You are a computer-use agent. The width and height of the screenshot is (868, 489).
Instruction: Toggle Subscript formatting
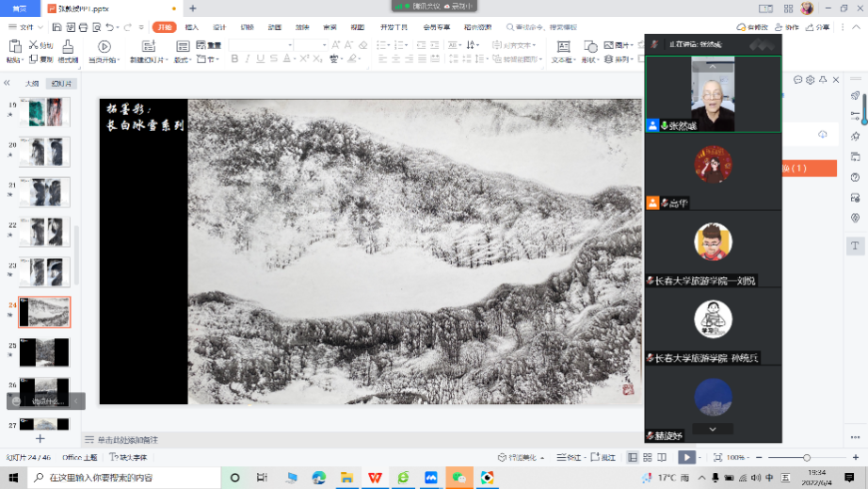[x=317, y=58]
